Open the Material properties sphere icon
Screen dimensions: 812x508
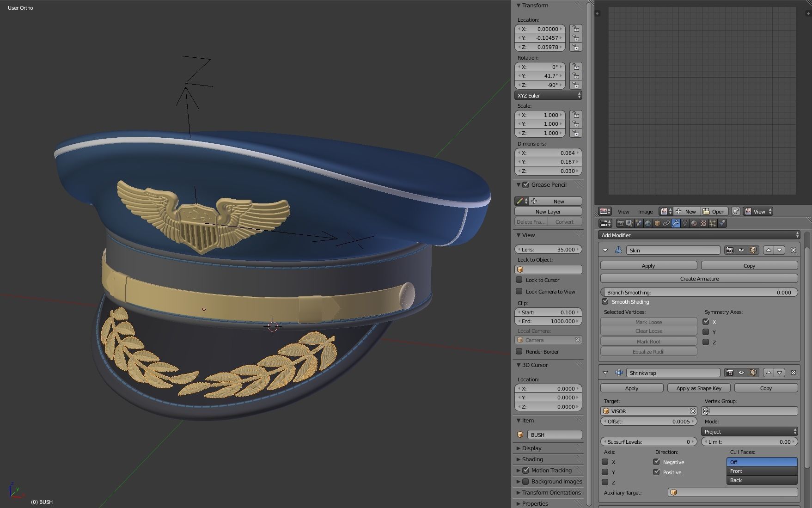[694, 223]
